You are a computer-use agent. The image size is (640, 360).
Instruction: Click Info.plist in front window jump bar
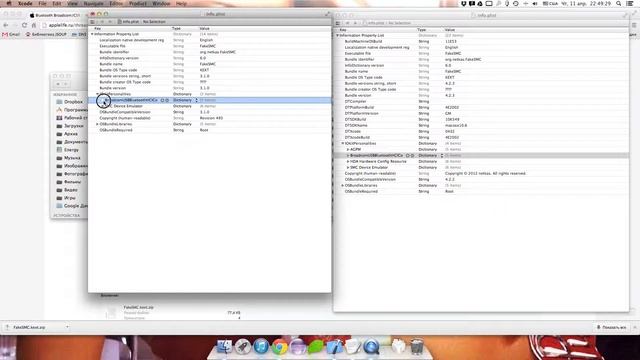129,22
